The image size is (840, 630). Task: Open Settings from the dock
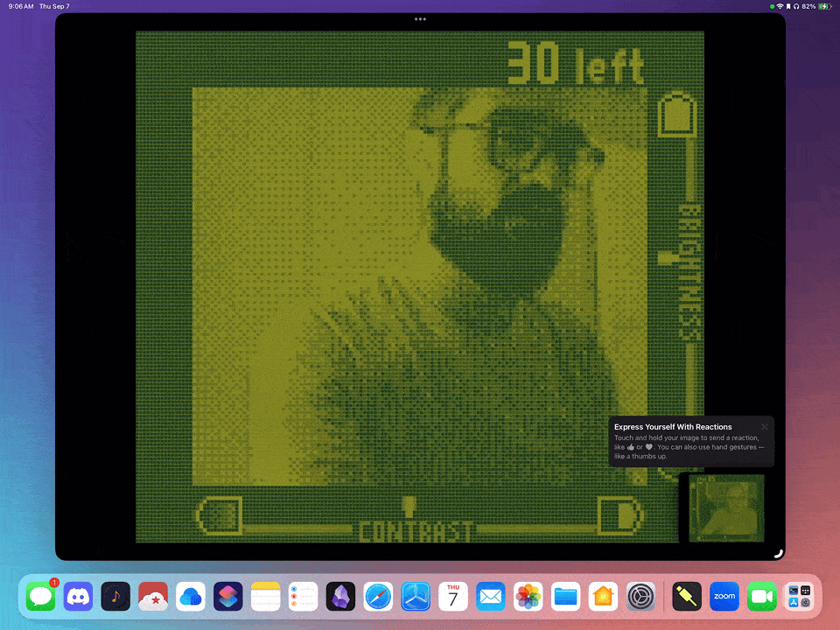click(x=640, y=597)
